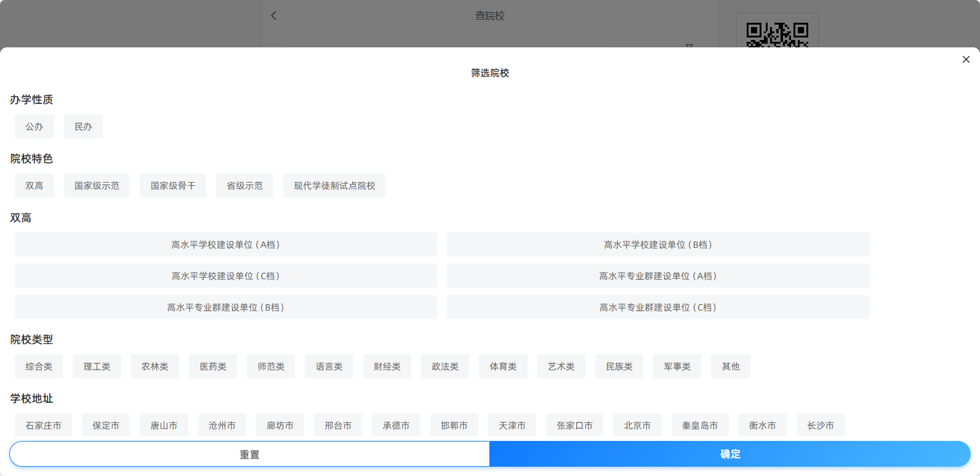Choose 高水平学校建设单位 (B档)
Image resolution: width=980 pixels, height=476 pixels.
pyautogui.click(x=658, y=245)
